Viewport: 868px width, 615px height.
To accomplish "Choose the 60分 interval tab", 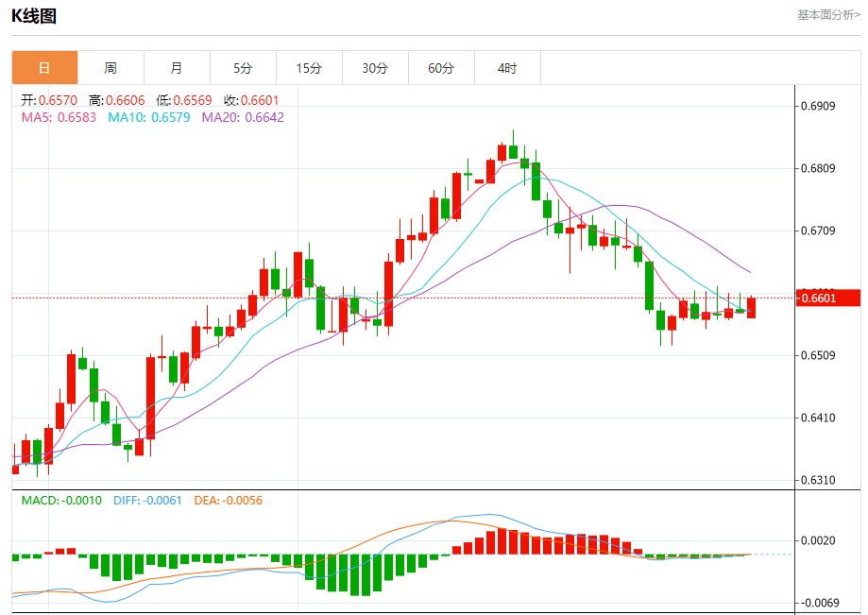I will click(x=441, y=68).
